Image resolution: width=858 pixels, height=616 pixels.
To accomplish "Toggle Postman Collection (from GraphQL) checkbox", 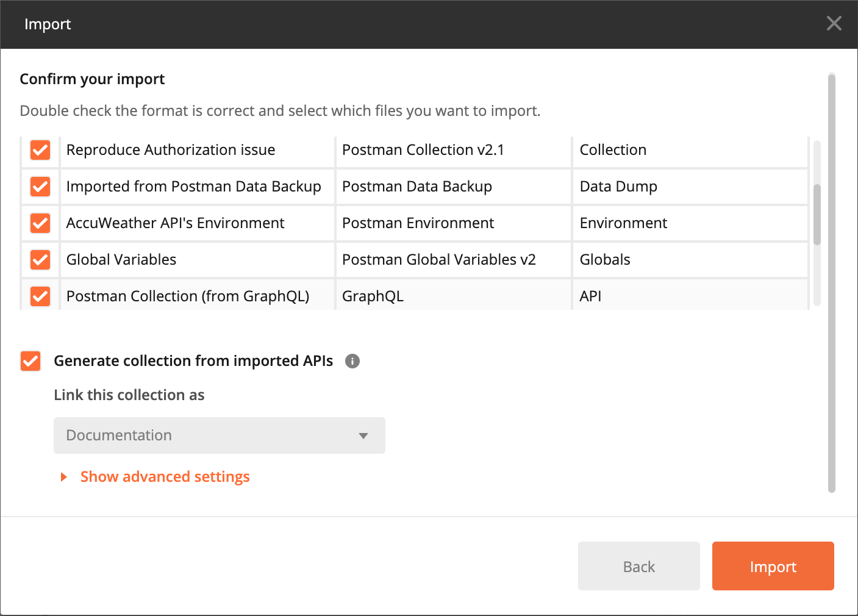I will [x=40, y=296].
